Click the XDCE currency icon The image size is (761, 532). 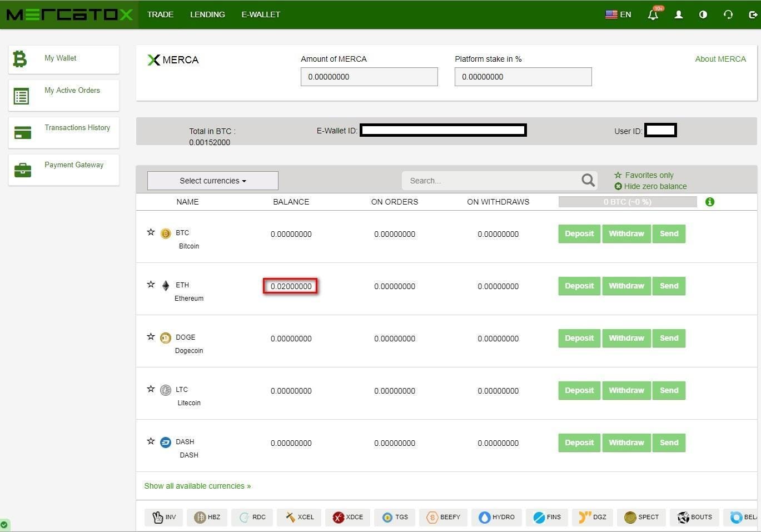(x=339, y=517)
